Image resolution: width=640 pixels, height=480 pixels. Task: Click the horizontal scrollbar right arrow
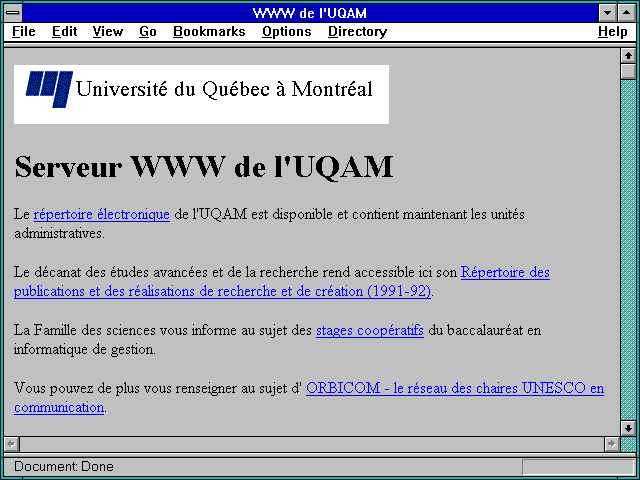pos(612,444)
